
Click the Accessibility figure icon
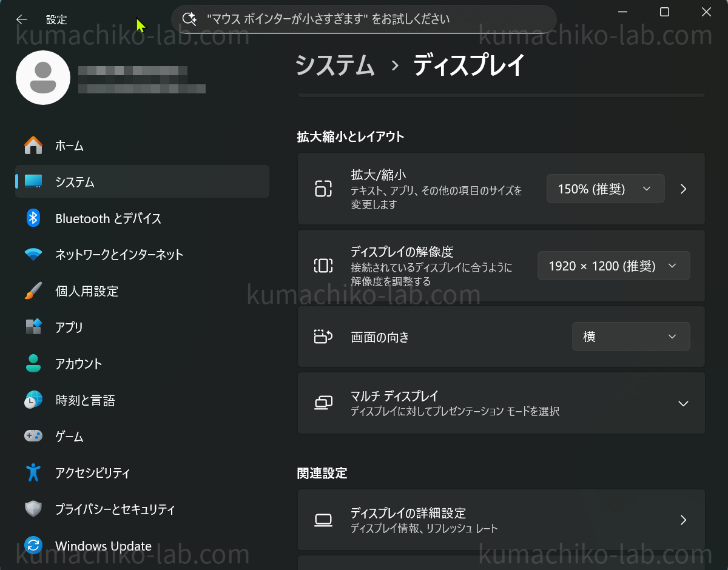coord(33,472)
